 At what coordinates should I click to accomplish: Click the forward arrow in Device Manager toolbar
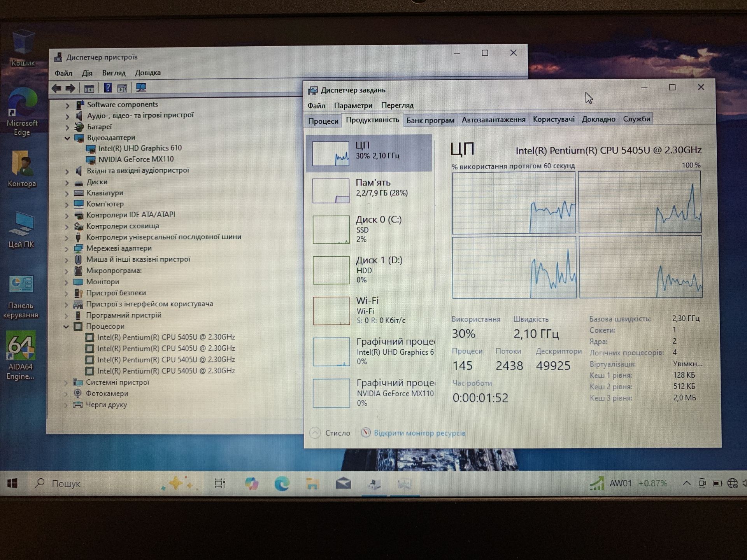click(x=70, y=88)
